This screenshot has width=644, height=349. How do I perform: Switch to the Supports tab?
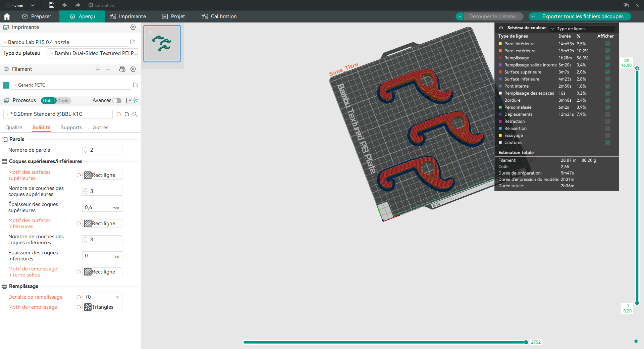(x=71, y=128)
